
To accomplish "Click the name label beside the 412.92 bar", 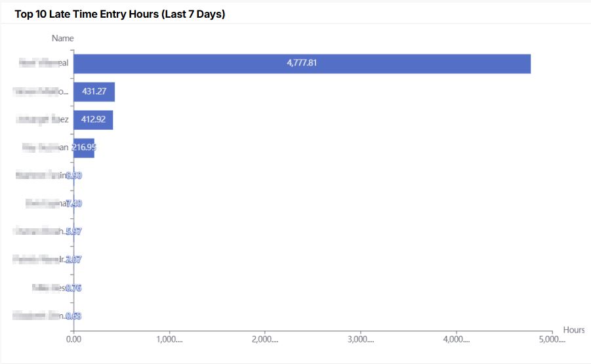I will click(x=42, y=119).
